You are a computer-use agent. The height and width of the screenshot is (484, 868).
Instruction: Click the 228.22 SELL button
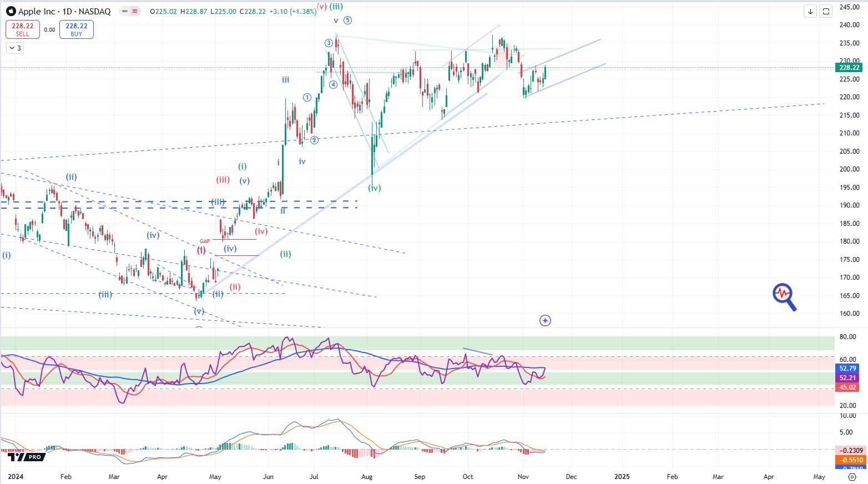23,29
